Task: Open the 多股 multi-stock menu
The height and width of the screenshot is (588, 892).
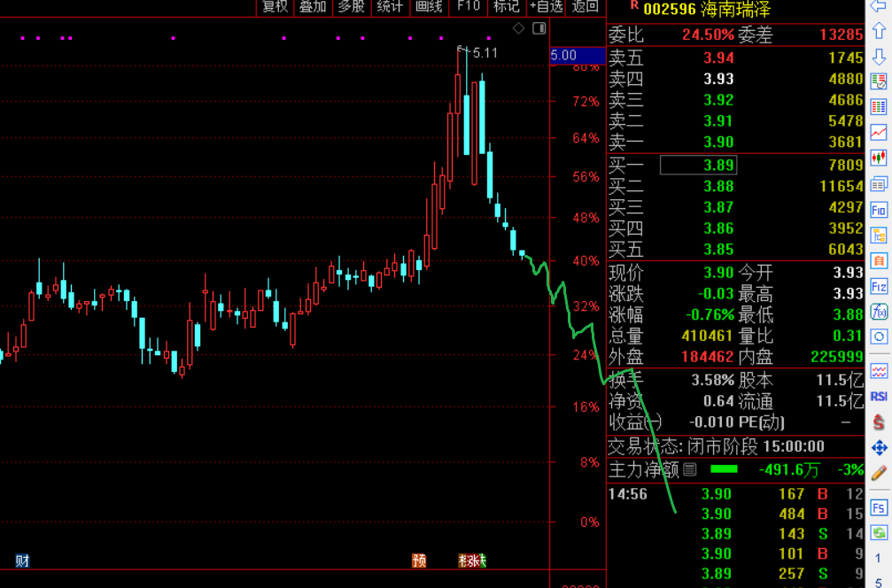Action: (351, 6)
